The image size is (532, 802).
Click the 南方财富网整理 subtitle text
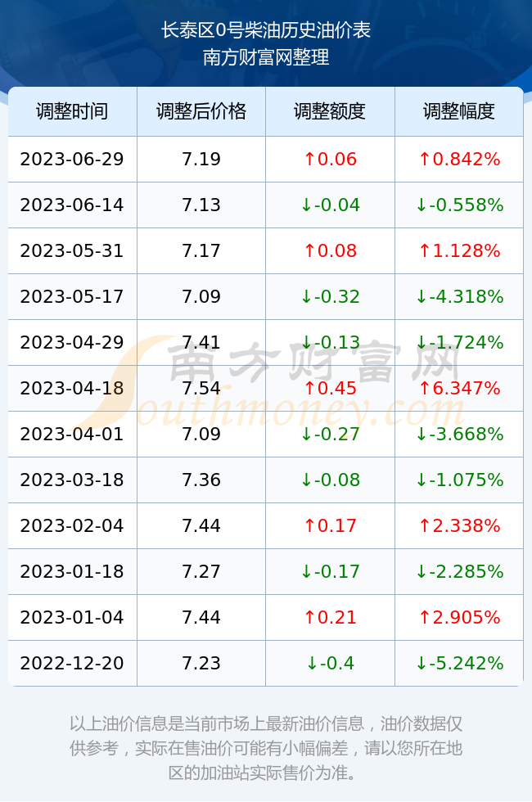(266, 56)
